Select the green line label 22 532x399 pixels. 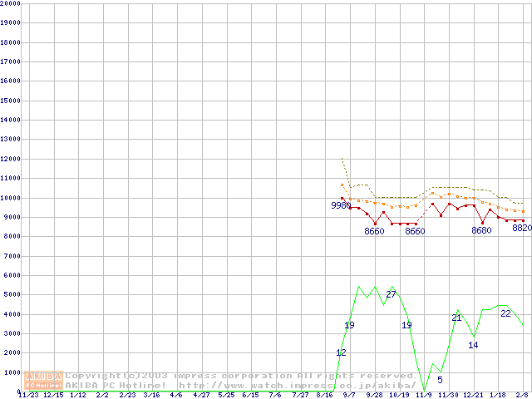coord(505,313)
